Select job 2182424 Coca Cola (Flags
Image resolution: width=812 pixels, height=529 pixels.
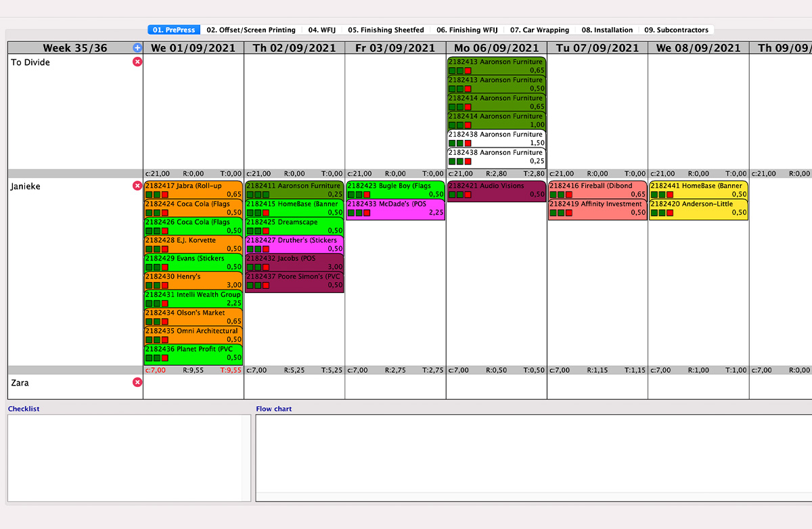(194, 208)
